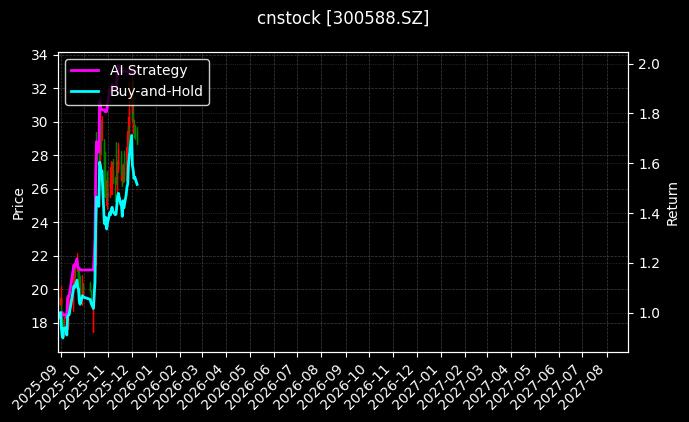The image size is (689, 422).
Task: Click date label 2026-06
Action: point(249,387)
